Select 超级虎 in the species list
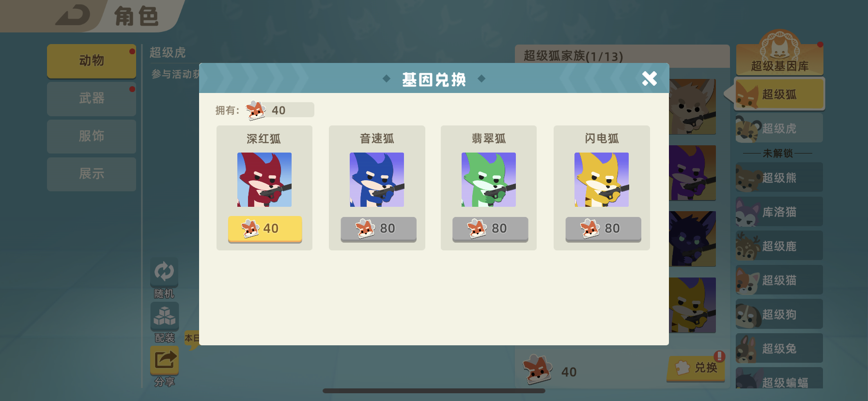Viewport: 868px width, 401px height. tap(779, 128)
